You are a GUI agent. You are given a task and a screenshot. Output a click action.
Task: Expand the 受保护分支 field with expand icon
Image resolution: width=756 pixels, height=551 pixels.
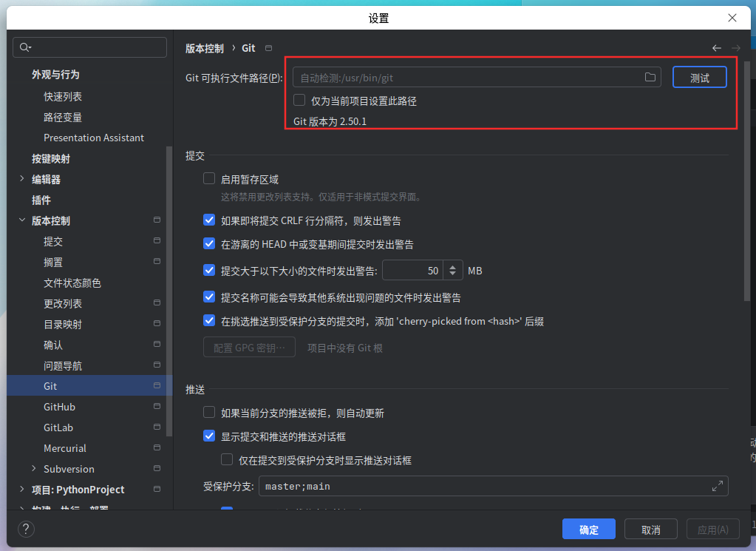[718, 486]
